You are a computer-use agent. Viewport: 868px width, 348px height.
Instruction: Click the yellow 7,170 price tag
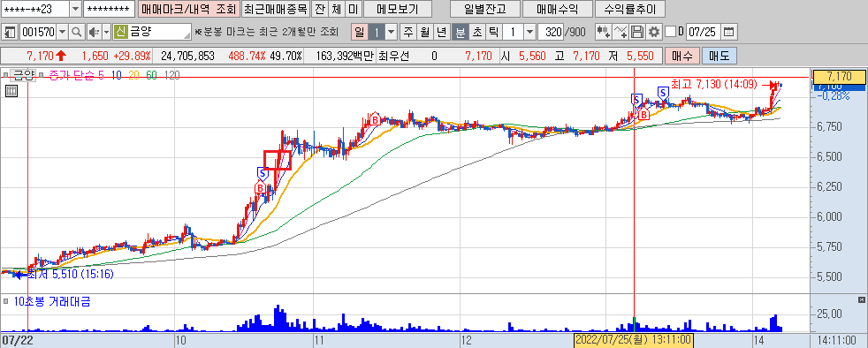click(x=839, y=76)
